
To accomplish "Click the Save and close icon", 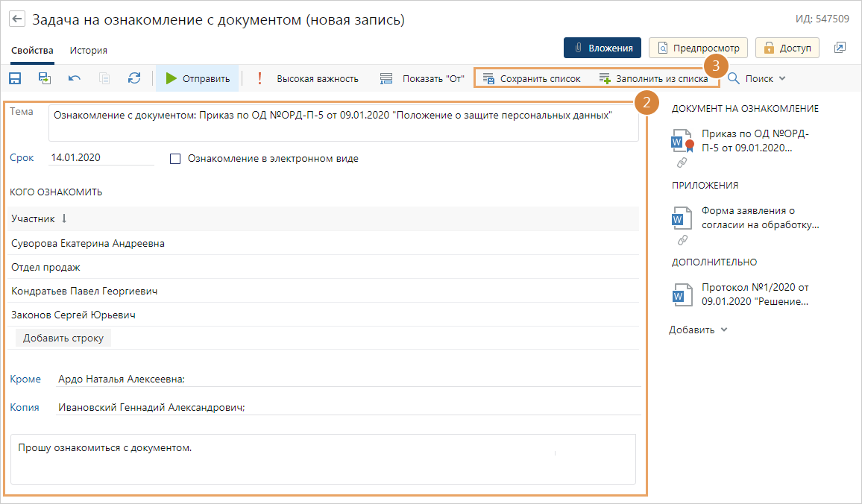I will pyautogui.click(x=45, y=78).
